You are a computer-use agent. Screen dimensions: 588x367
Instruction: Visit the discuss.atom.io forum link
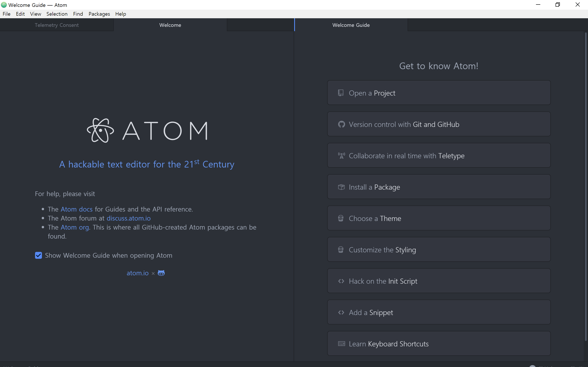pos(129,218)
